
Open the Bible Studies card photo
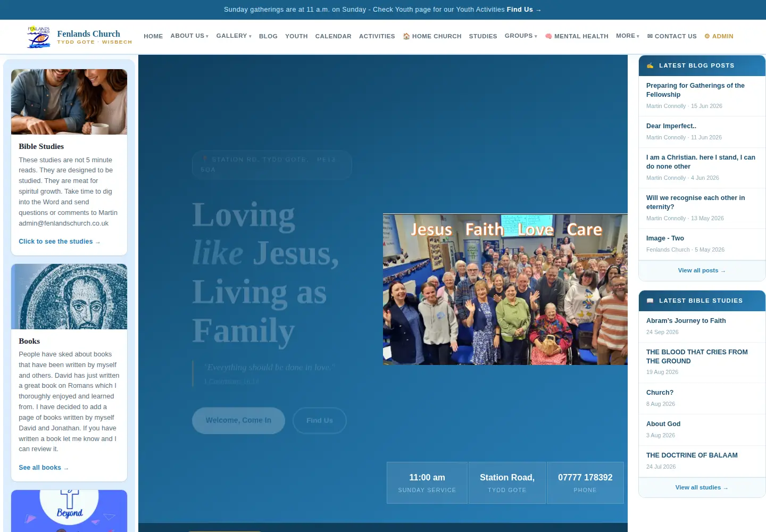[x=69, y=102]
